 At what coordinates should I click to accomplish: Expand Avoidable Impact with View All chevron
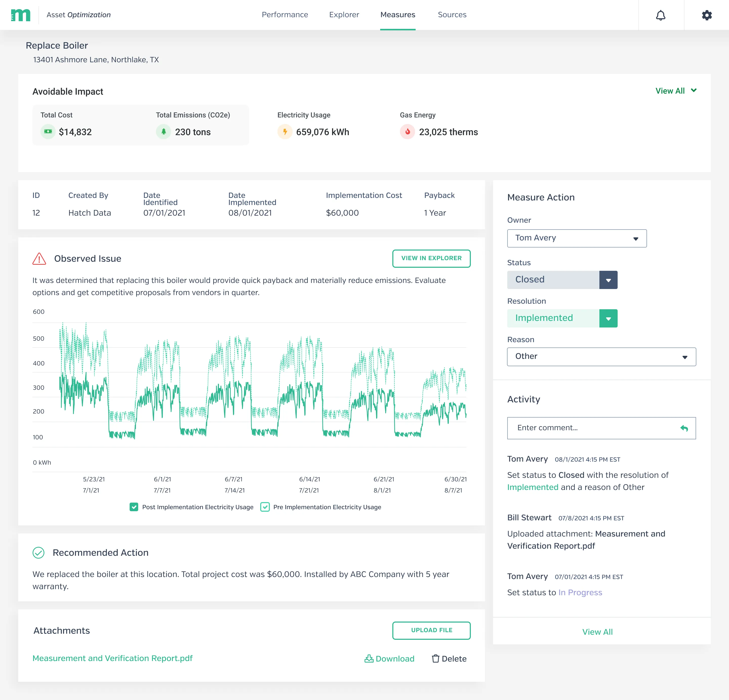pyautogui.click(x=676, y=91)
